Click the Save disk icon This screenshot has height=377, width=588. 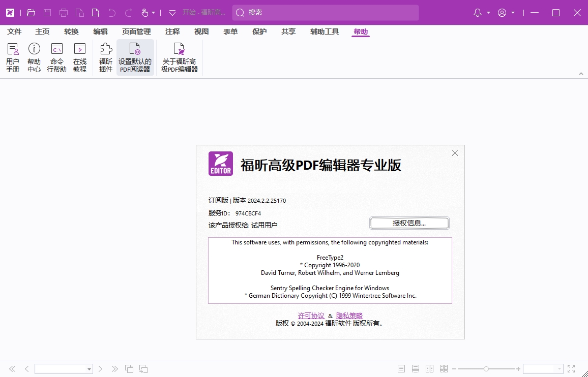click(47, 13)
